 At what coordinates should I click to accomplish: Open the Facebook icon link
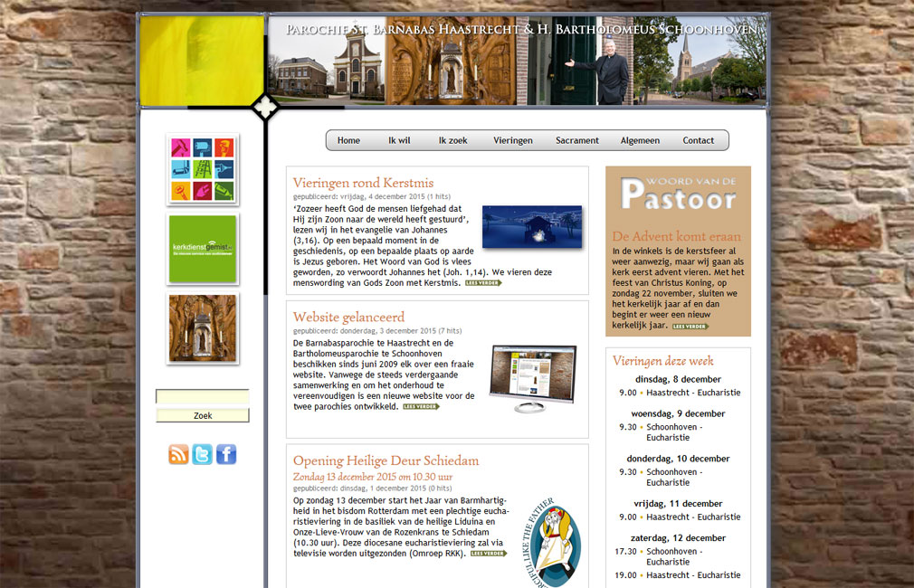coord(225,454)
